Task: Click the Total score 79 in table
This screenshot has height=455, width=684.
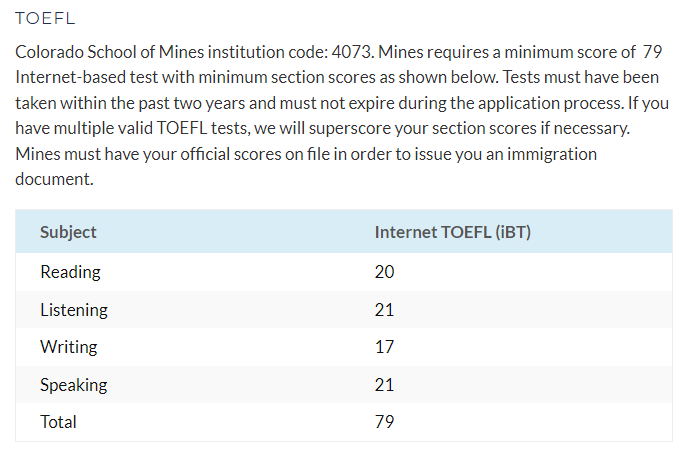Action: (x=384, y=422)
